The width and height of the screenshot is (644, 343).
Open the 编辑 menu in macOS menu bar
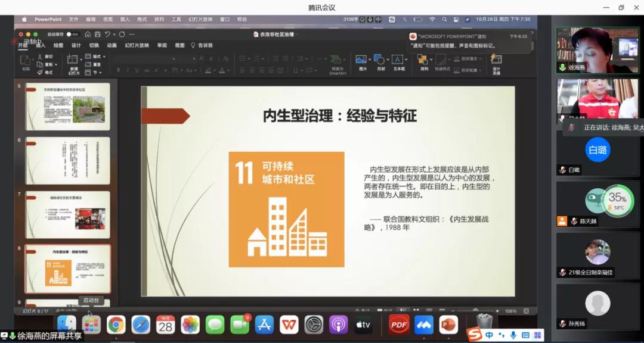[x=91, y=19]
